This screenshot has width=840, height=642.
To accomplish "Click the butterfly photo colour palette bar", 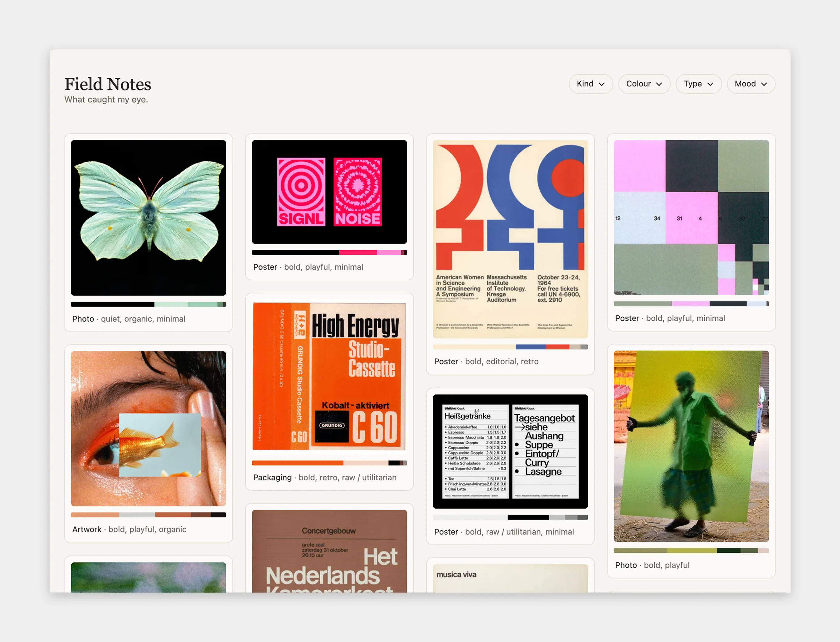I will 148,304.
